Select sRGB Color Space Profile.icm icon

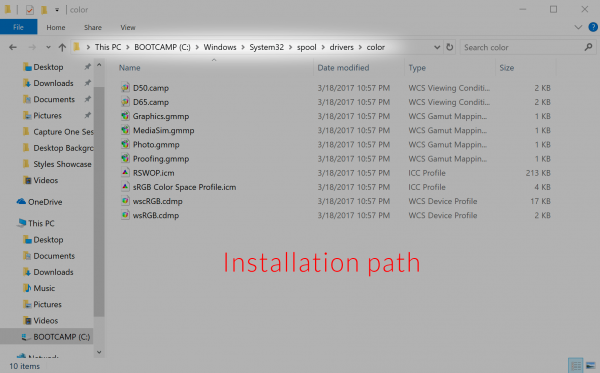pyautogui.click(x=125, y=187)
